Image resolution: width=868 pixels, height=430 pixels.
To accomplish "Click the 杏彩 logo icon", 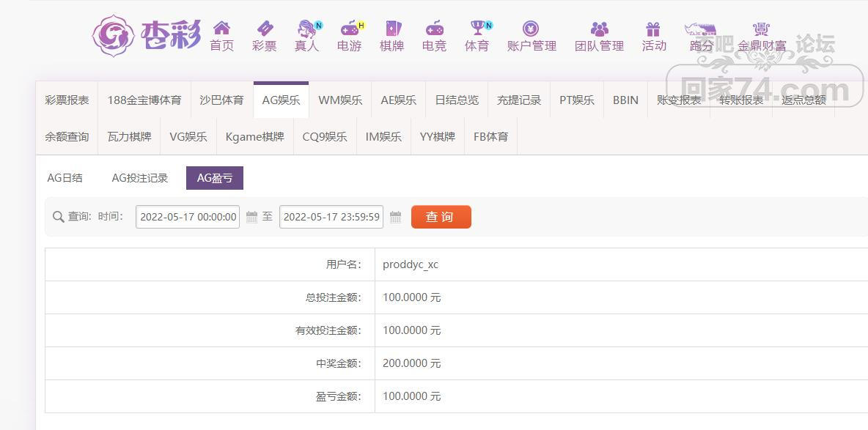I will [x=114, y=35].
